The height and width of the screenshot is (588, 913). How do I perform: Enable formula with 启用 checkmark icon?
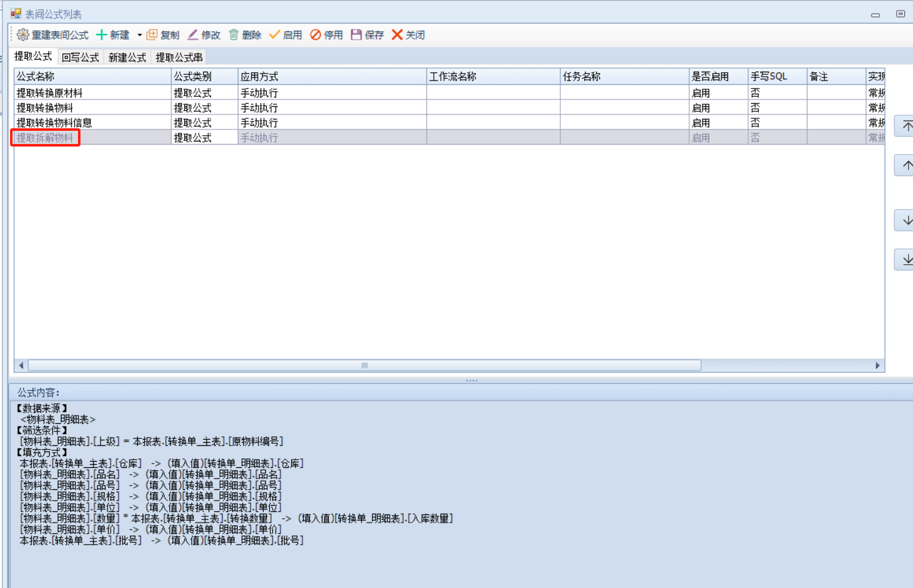[274, 35]
